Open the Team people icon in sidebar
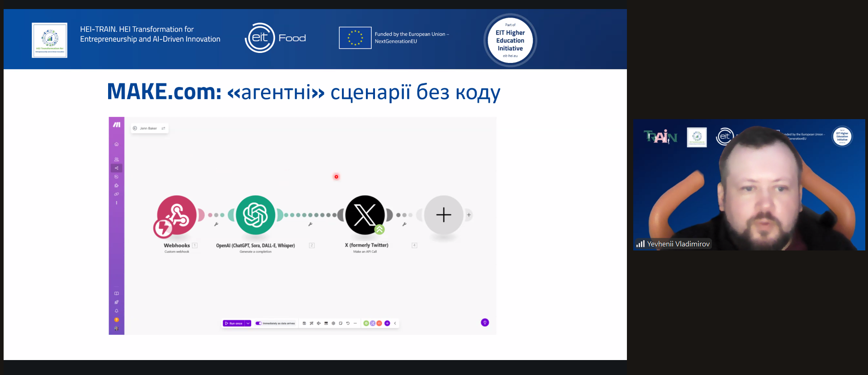868x375 pixels. 117,159
